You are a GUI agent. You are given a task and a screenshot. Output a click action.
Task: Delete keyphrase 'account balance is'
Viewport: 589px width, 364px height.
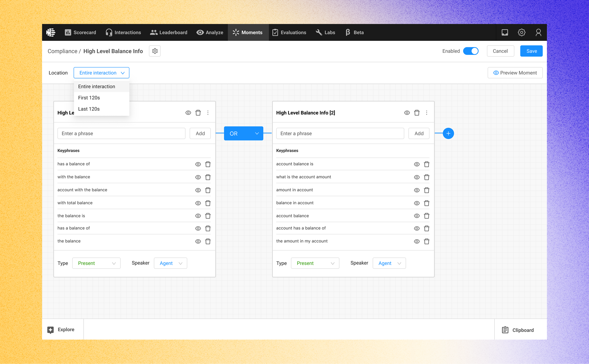pyautogui.click(x=427, y=164)
